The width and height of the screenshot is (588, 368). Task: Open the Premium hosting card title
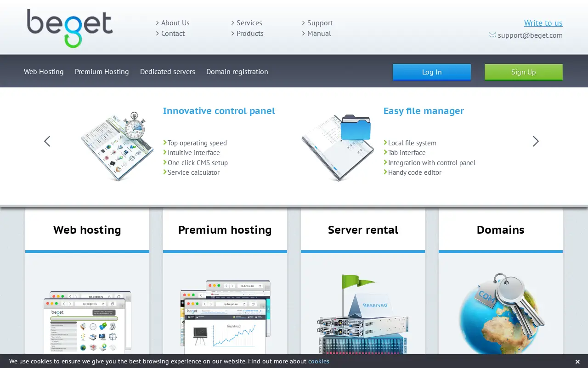click(x=225, y=230)
